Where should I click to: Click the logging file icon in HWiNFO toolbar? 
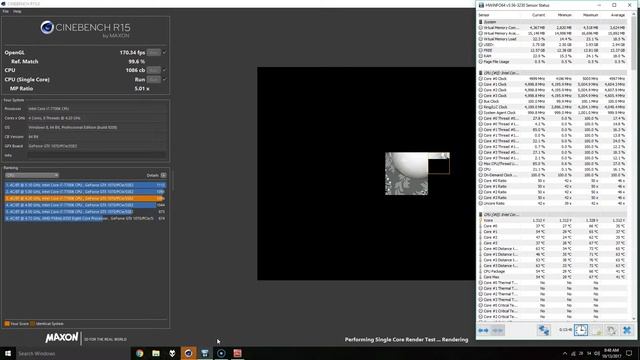coord(596,330)
